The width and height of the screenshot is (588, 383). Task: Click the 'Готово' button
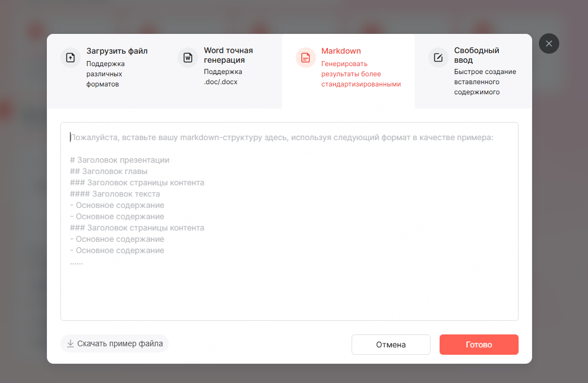click(x=479, y=345)
